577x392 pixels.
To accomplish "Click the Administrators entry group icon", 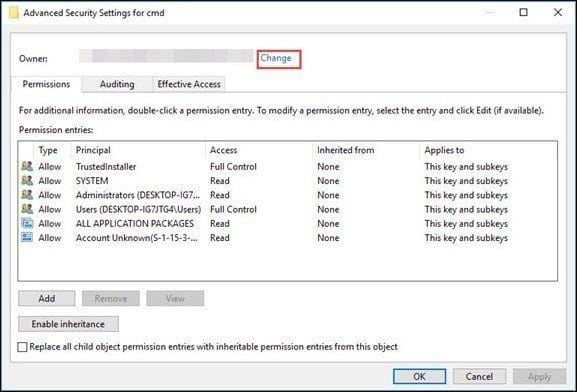I will (x=27, y=195).
